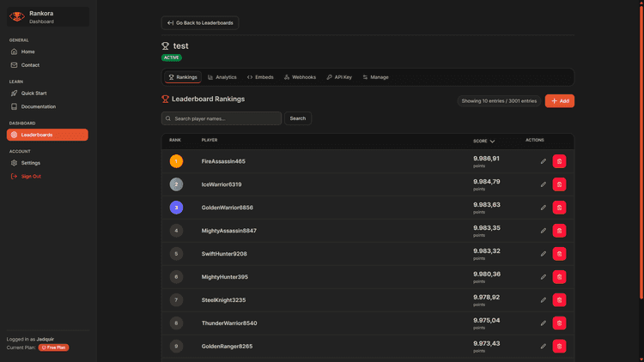Click Go Back to Leaderboards

[x=199, y=23]
